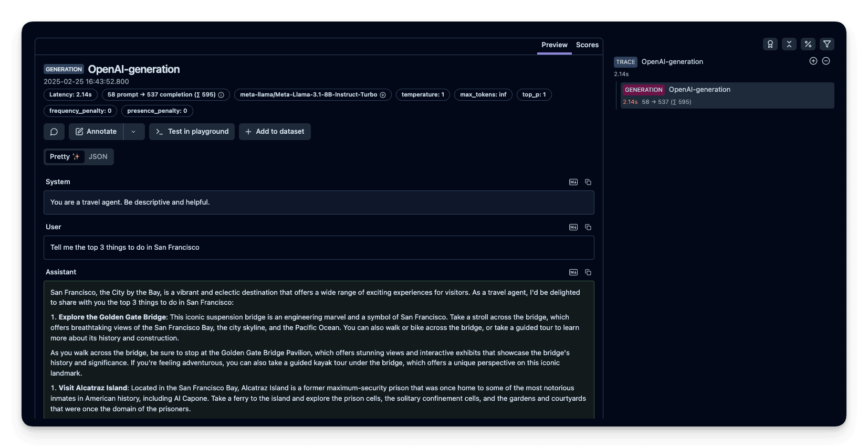The height and width of the screenshot is (448, 868).
Task: Click info icon beside token count
Action: pos(221,95)
